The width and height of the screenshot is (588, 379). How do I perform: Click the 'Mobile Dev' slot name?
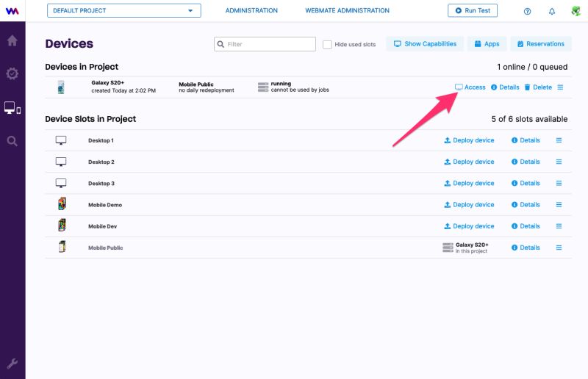(x=102, y=226)
